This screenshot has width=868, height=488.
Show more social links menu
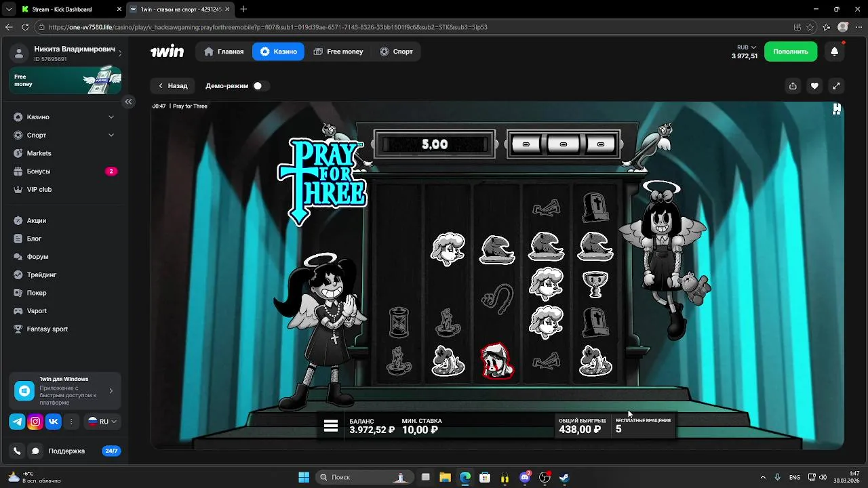(x=71, y=422)
